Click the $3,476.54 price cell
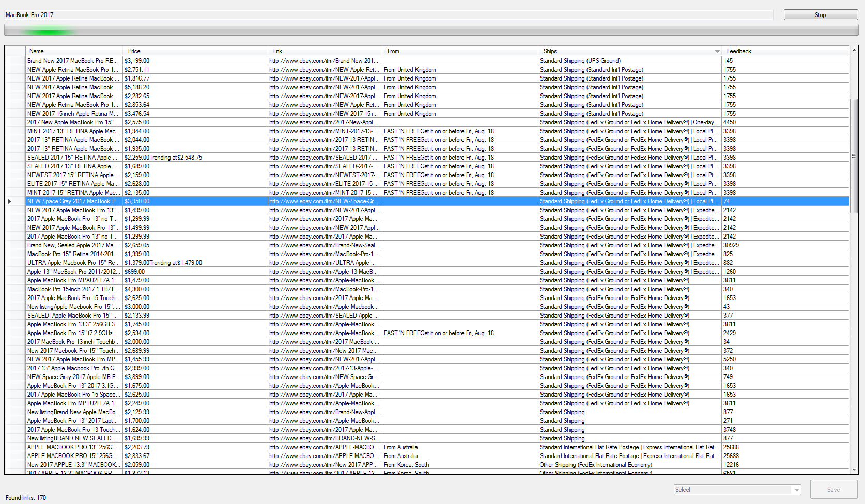865x504 pixels. 195,114
